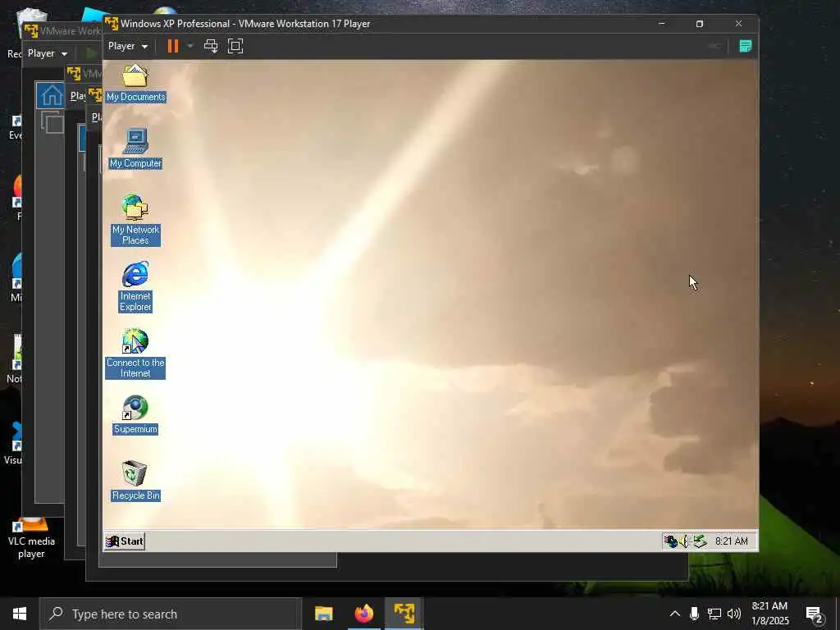This screenshot has height=630, width=840.
Task: Click the host taskbar search box
Action: tap(171, 614)
